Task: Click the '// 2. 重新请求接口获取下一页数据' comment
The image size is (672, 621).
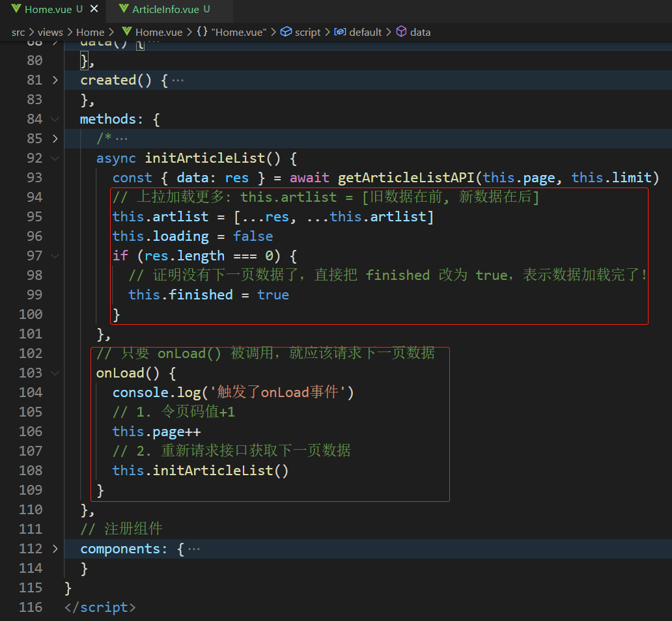Action: [x=231, y=451]
